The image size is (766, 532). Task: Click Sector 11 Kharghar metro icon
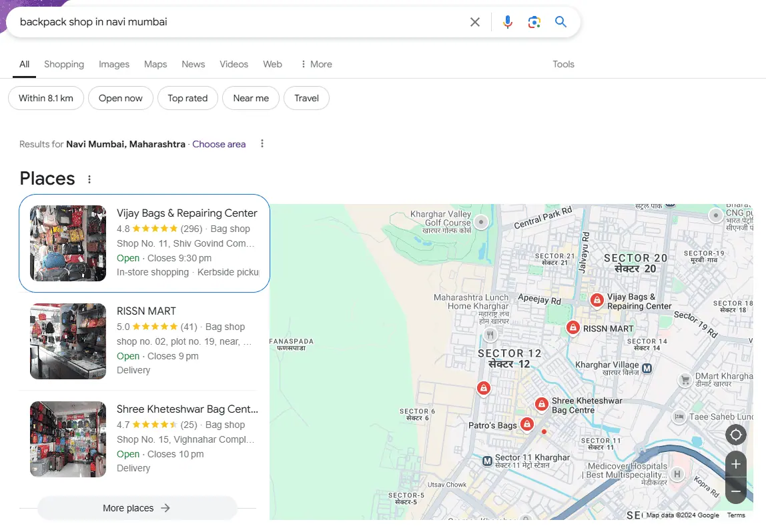487,461
